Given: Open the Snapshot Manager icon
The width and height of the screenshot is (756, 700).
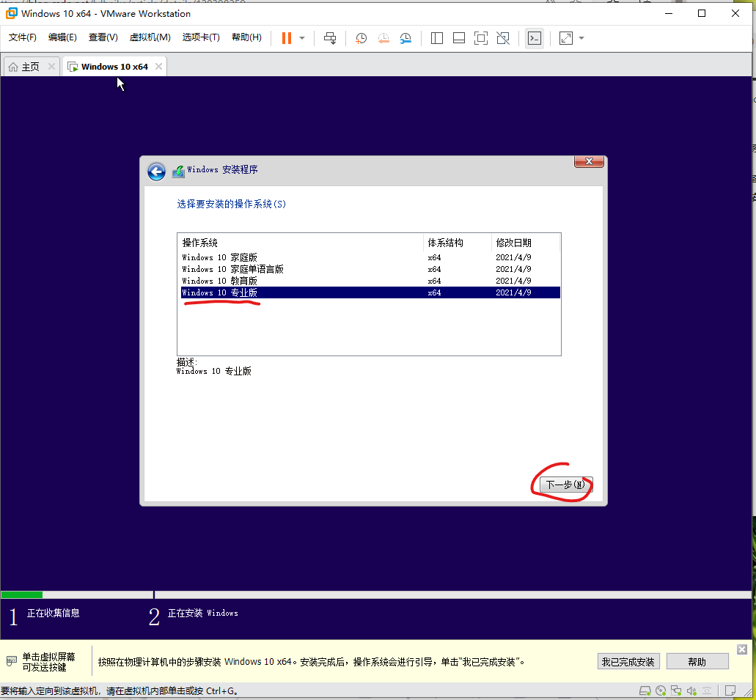Looking at the screenshot, I should (405, 38).
